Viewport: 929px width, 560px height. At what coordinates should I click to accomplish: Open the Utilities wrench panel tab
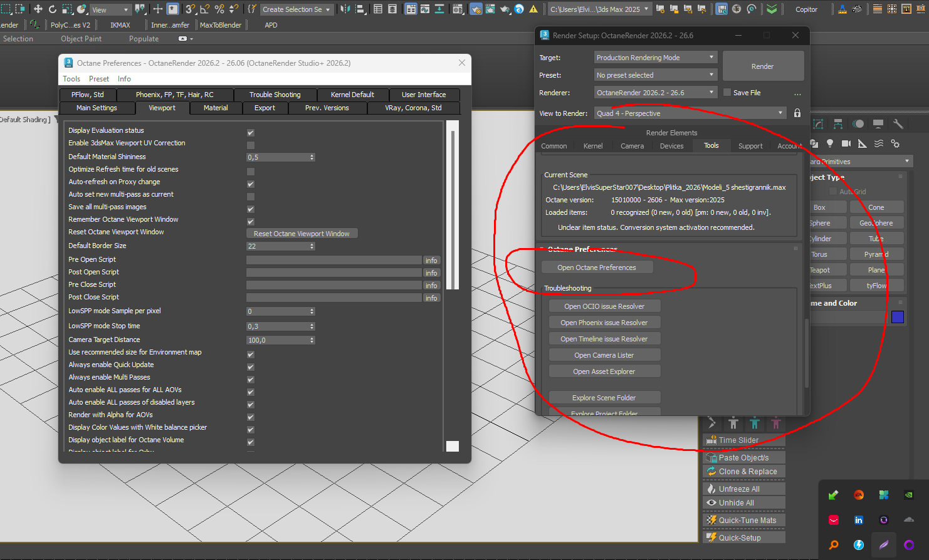coord(898,124)
